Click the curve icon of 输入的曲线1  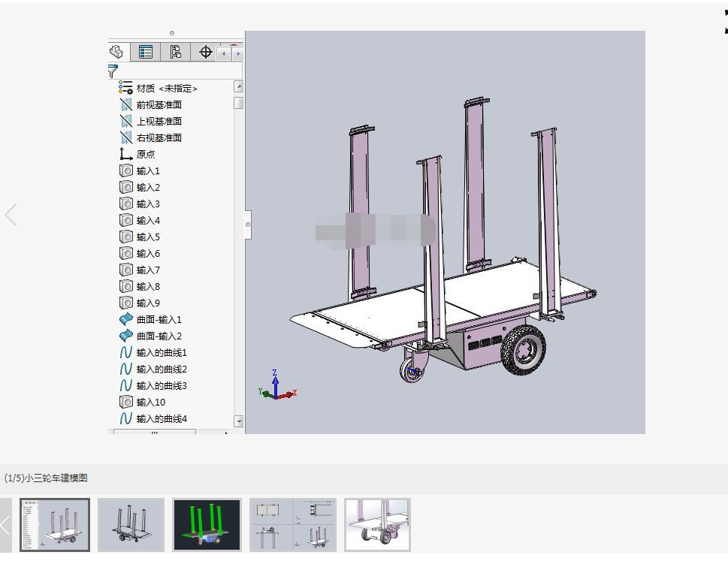click(x=125, y=353)
